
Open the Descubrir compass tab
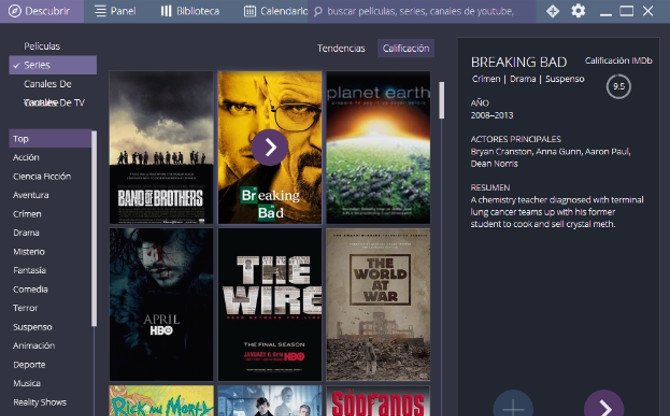(x=41, y=11)
